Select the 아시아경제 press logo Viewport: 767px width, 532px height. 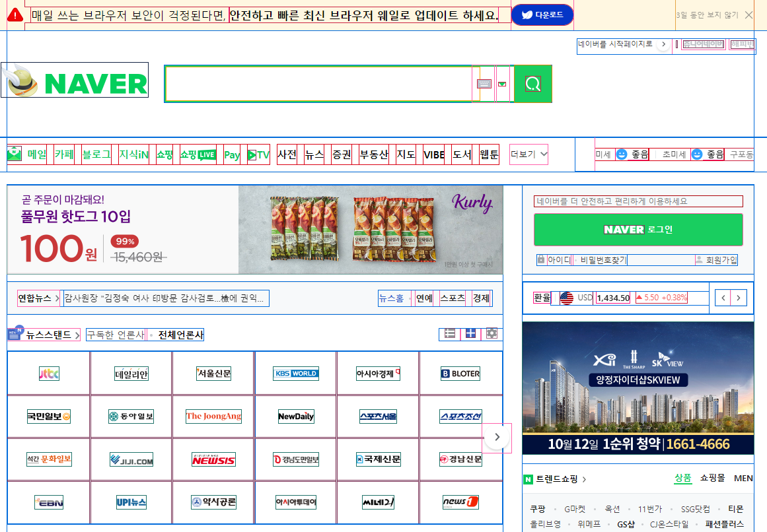(378, 373)
